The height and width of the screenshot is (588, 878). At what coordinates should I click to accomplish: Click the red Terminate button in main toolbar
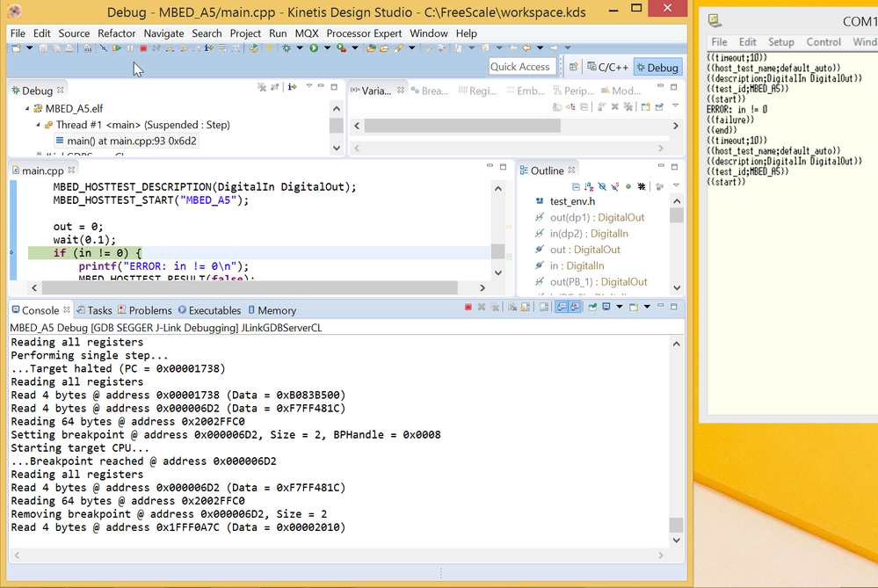[x=142, y=48]
